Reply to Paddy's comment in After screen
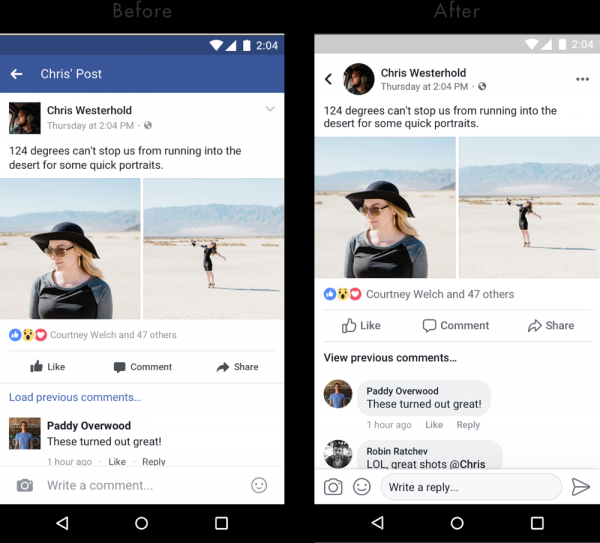This screenshot has height=543, width=600. click(468, 425)
